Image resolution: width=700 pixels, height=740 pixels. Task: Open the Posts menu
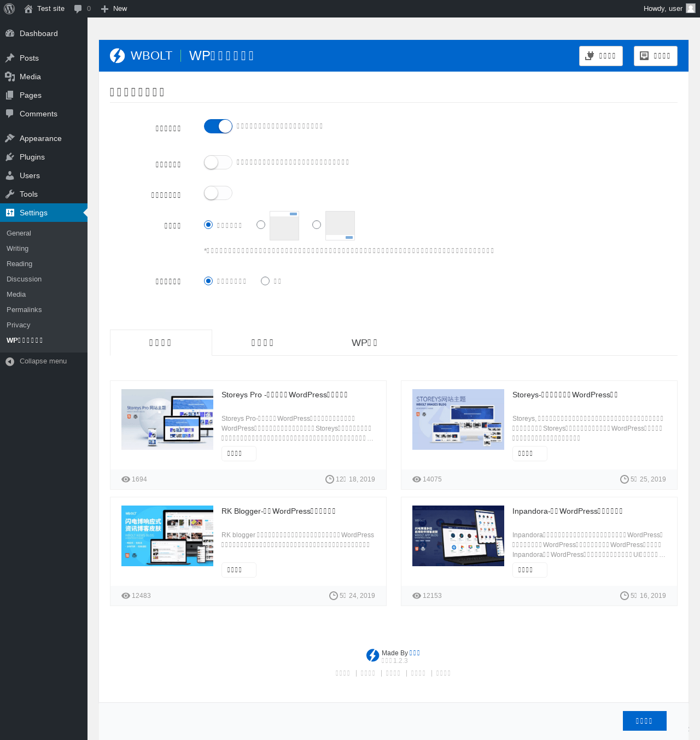click(44, 58)
